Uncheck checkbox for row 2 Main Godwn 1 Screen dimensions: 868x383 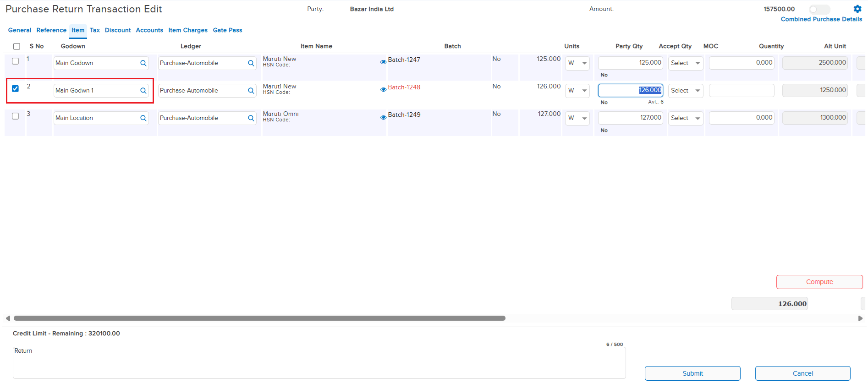[15, 88]
